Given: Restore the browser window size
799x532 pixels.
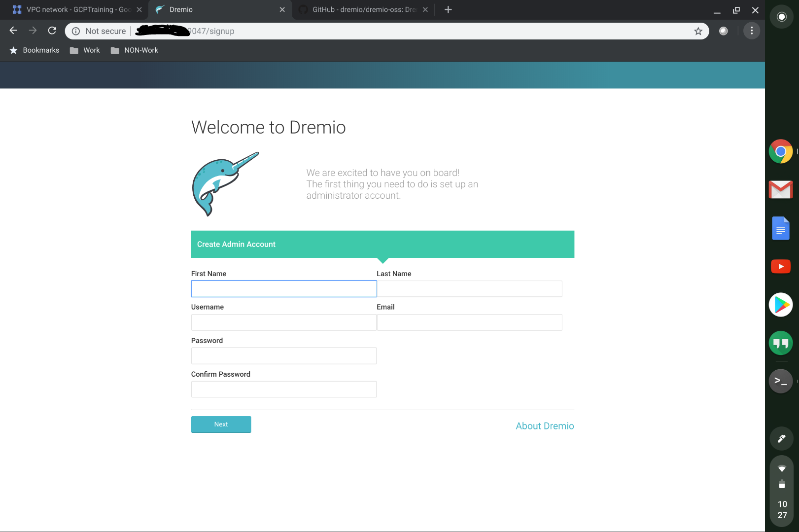Looking at the screenshot, I should point(736,10).
